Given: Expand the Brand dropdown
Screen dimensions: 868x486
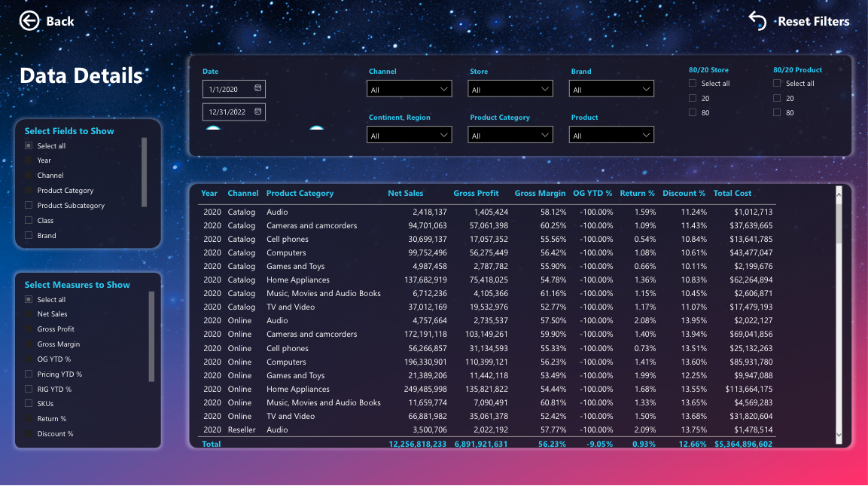Looking at the screenshot, I should tap(611, 90).
